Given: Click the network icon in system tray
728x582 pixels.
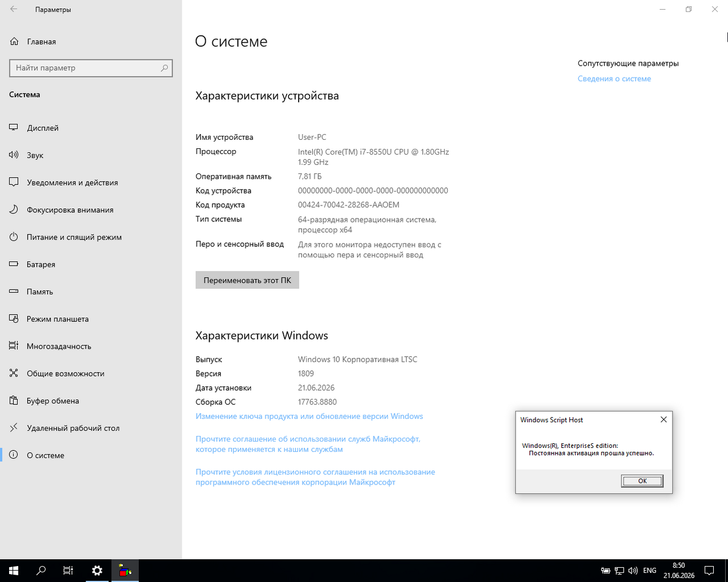Looking at the screenshot, I should pyautogui.click(x=620, y=571).
